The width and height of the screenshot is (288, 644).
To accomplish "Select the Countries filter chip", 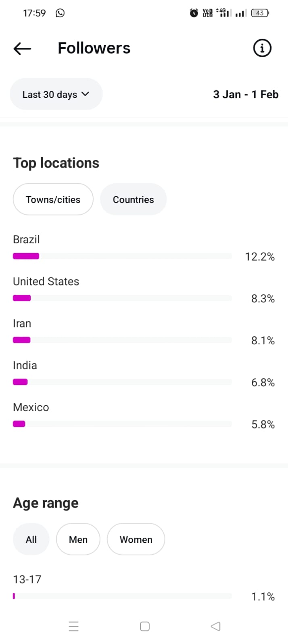I will click(133, 199).
